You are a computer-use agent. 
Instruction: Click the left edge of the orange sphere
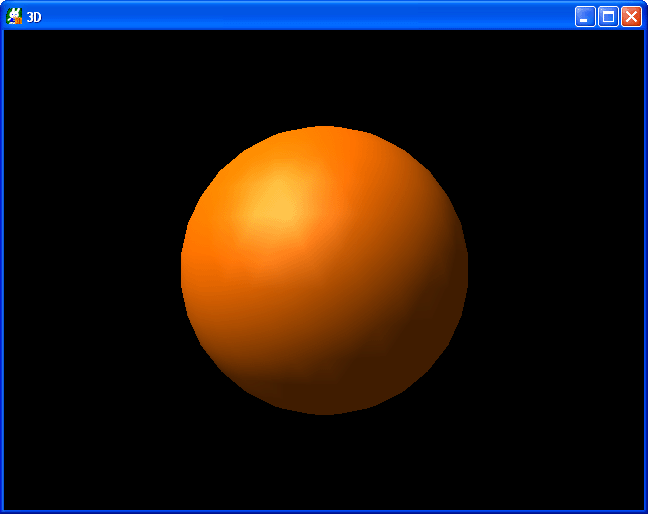tap(185, 268)
